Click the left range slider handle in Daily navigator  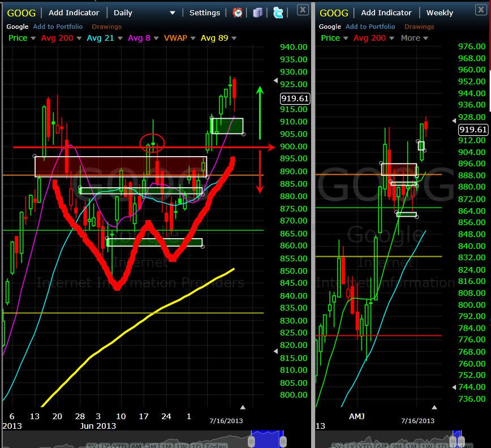coord(251,441)
